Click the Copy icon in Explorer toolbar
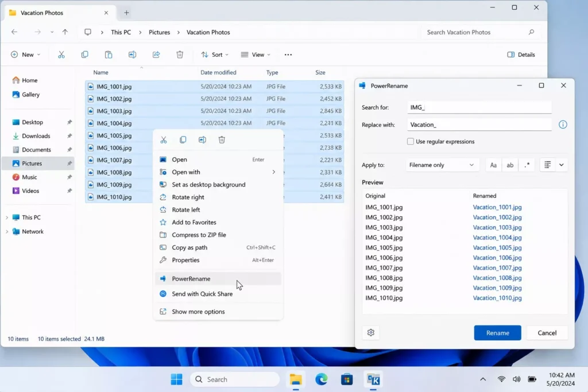The height and width of the screenshot is (392, 588). click(85, 55)
